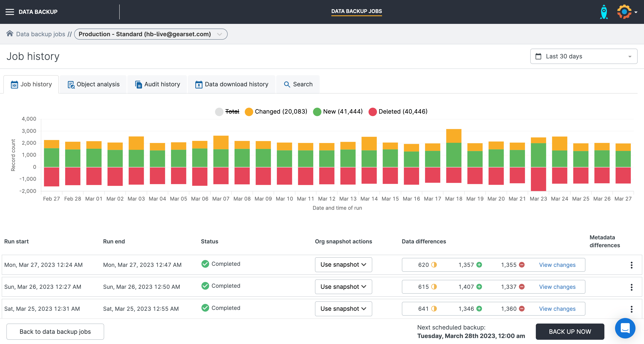Open the chat support bubble

pyautogui.click(x=625, y=328)
